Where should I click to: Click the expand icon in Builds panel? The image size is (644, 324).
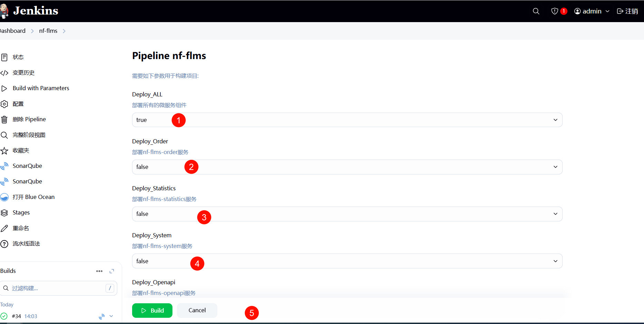(x=112, y=271)
